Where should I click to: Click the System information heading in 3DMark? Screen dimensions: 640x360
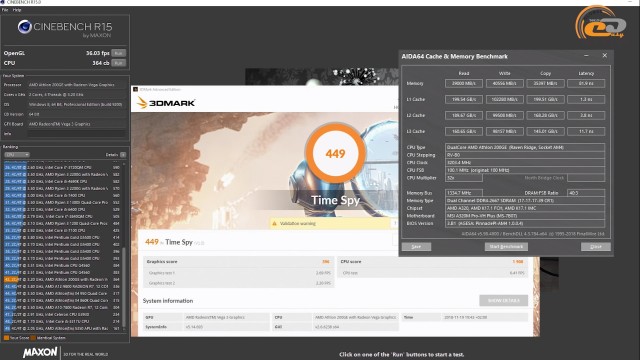click(168, 301)
